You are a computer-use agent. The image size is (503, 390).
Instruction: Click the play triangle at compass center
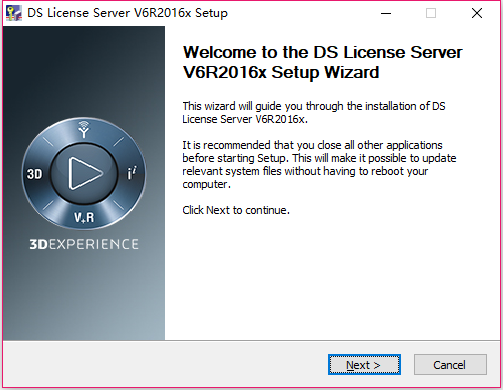[85, 174]
